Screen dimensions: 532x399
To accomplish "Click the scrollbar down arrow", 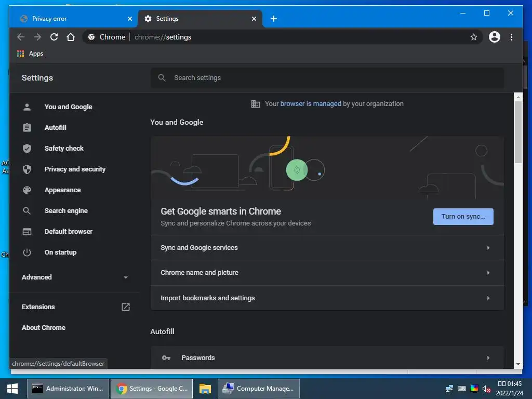I will pos(518,364).
